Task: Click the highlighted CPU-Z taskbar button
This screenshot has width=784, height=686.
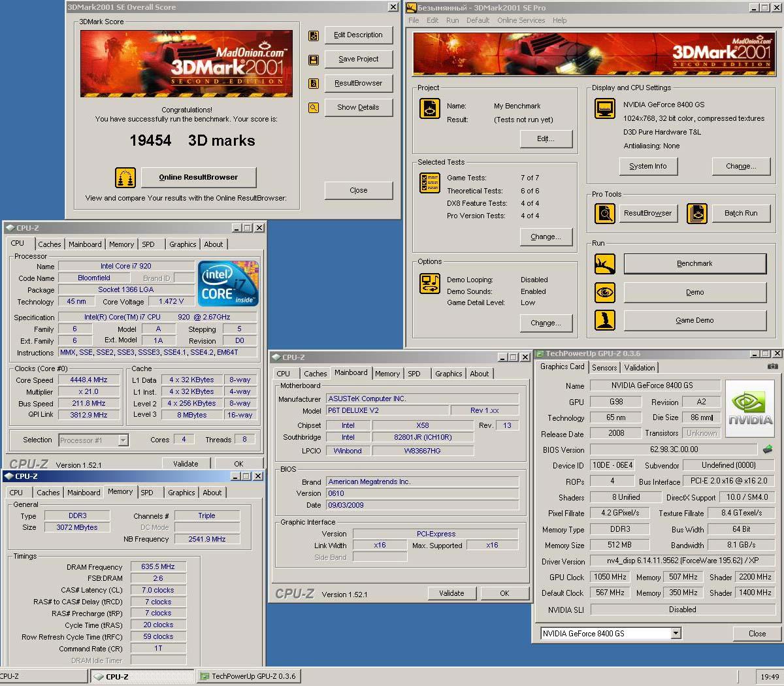Action: point(142,677)
